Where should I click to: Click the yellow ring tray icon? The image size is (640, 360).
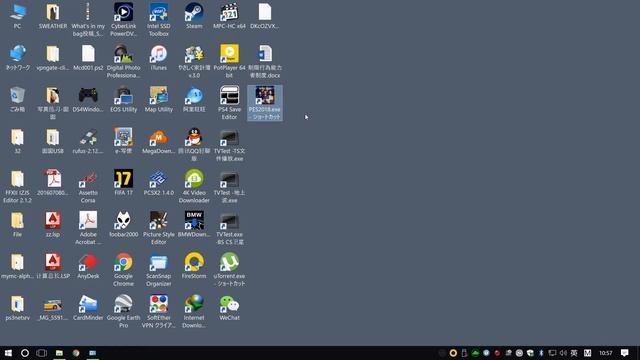tap(453, 353)
